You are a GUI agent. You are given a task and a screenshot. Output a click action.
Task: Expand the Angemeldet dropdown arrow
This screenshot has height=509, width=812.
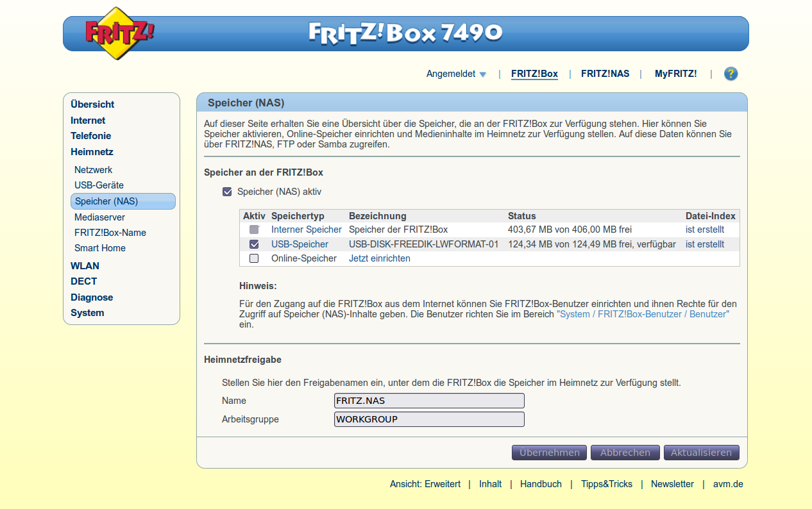(483, 74)
